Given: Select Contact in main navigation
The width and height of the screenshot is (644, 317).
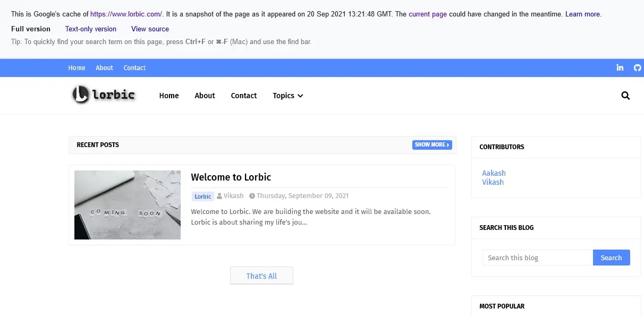Looking at the screenshot, I should click(244, 96).
